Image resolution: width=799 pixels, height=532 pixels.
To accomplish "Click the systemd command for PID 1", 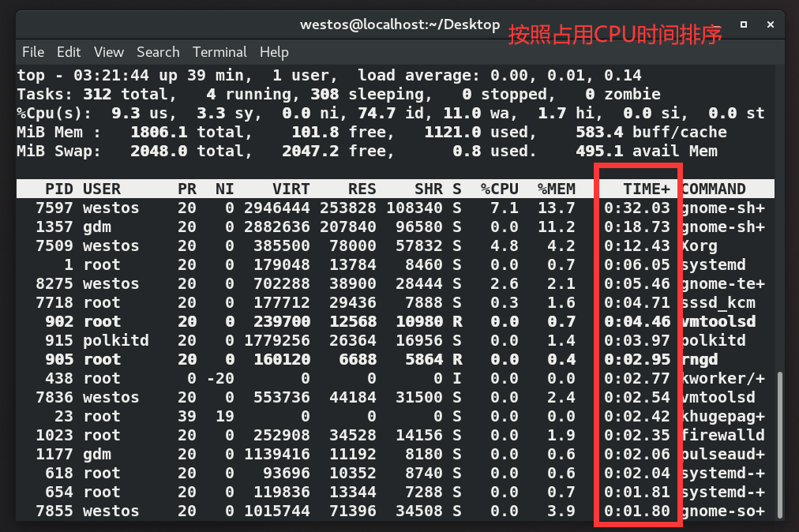I will point(714,265).
